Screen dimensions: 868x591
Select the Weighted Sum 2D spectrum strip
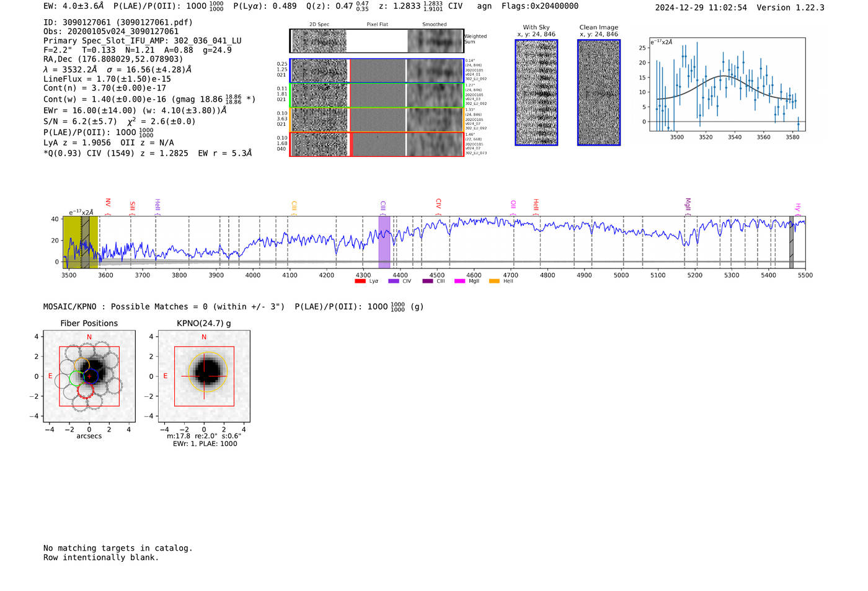point(376,41)
